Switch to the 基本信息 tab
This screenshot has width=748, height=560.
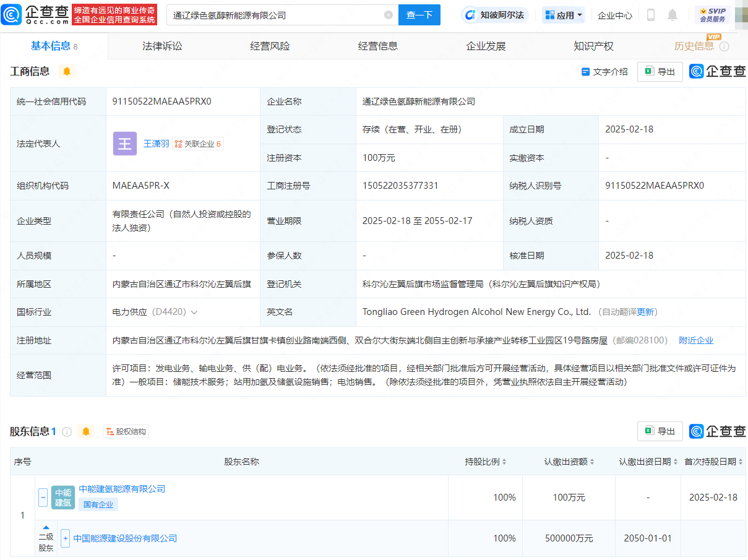[54, 46]
